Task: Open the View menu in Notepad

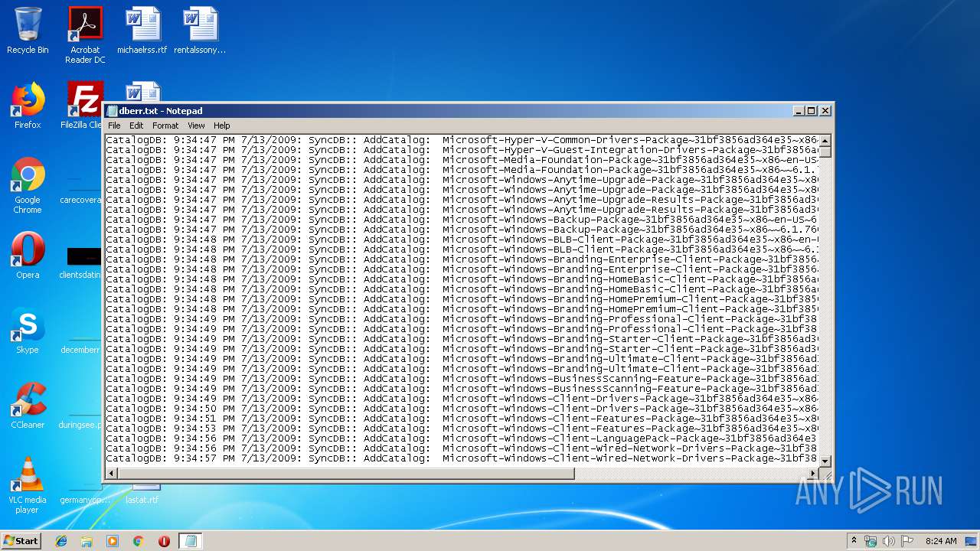Action: coord(196,126)
